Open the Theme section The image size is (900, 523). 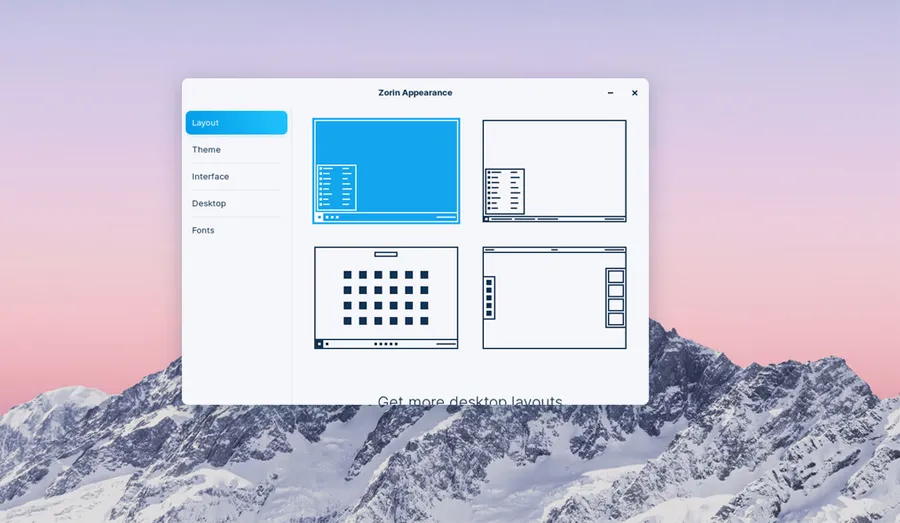pos(236,149)
